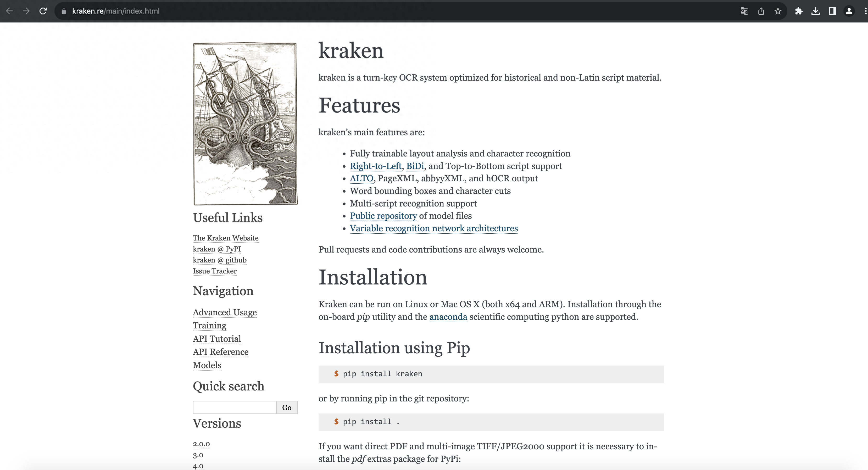Image resolution: width=868 pixels, height=470 pixels.
Task: Click the Features heading
Action: (359, 105)
